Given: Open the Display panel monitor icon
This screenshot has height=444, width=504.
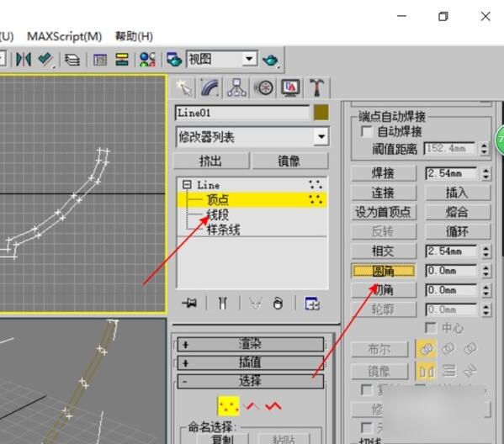Looking at the screenshot, I should pos(290,87).
